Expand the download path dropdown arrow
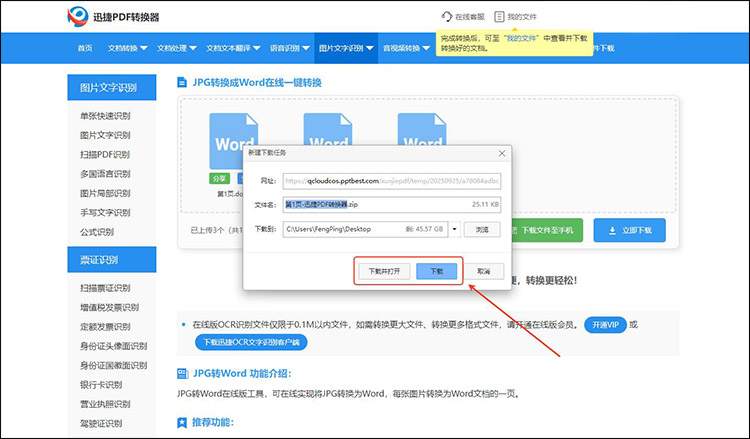Viewport: 750px width, 439px height. pyautogui.click(x=454, y=229)
